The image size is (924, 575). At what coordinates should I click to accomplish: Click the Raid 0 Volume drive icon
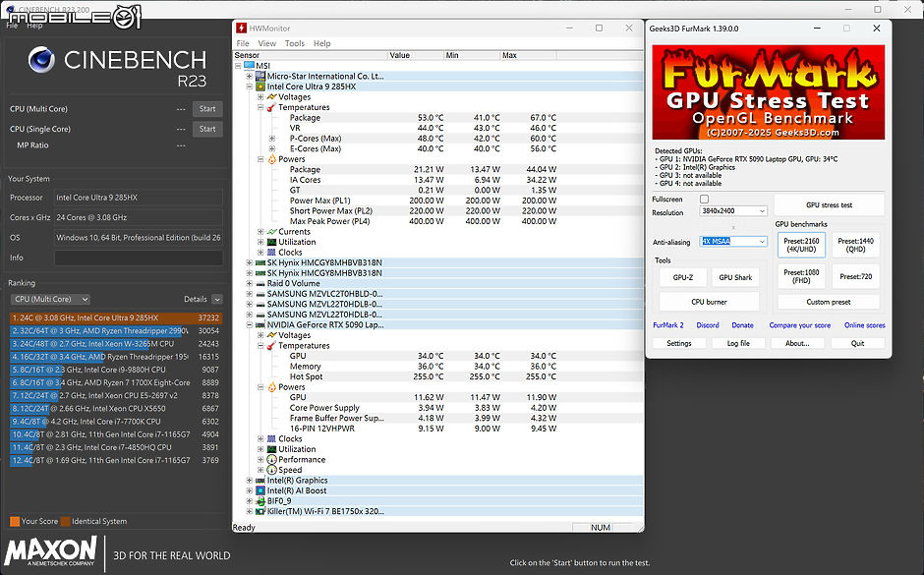(x=260, y=283)
